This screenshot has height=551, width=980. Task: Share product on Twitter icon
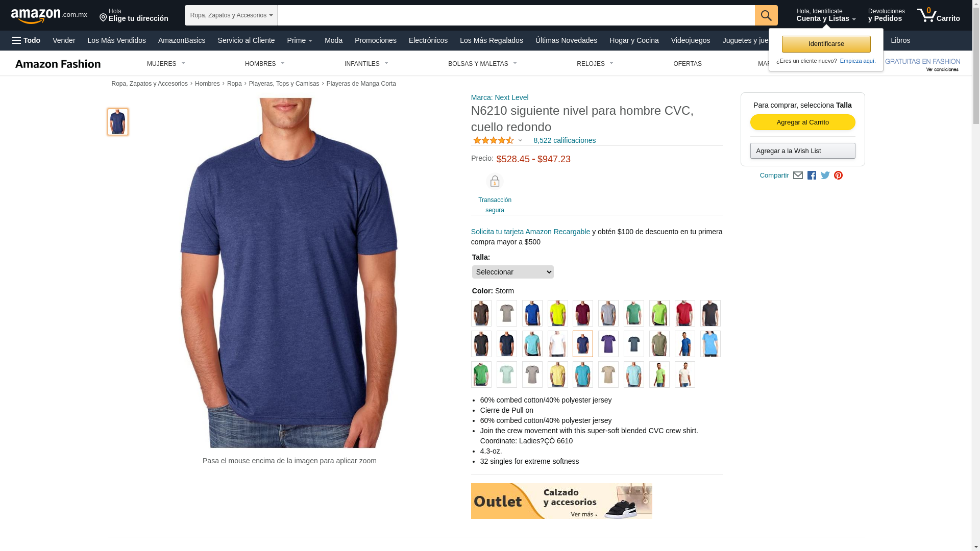click(825, 176)
